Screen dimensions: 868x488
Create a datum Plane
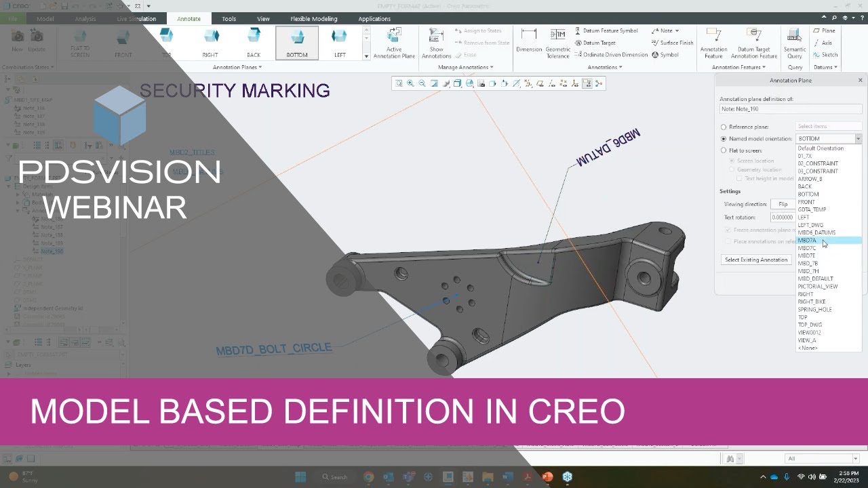823,30
